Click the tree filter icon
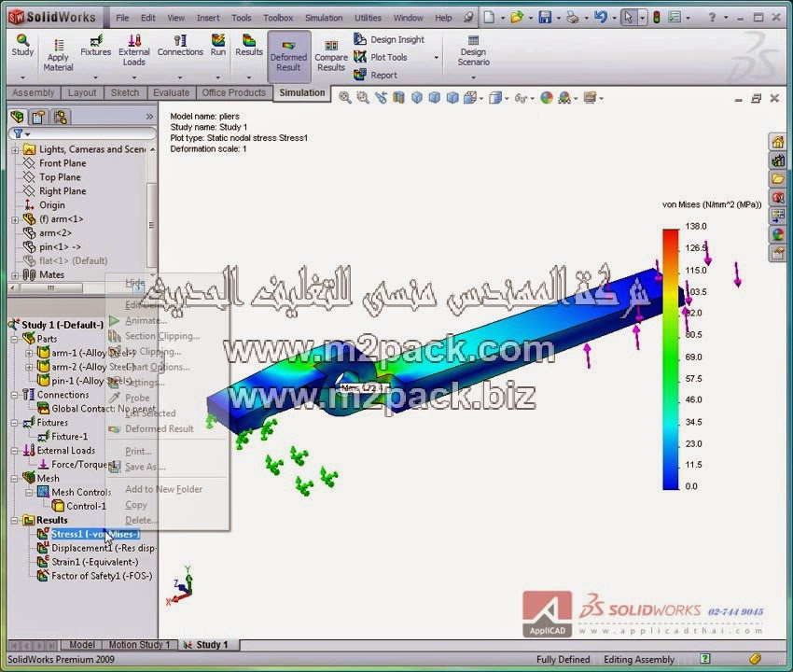The width and height of the screenshot is (793, 672). pos(19,133)
